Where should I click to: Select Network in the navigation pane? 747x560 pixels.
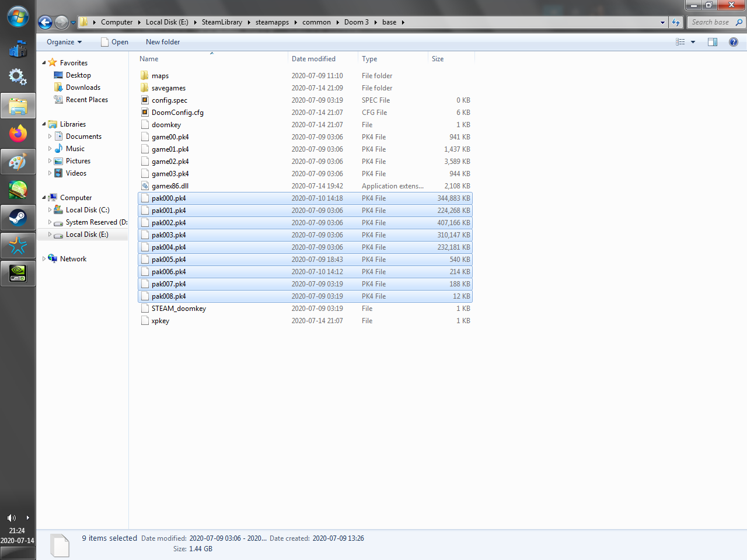[x=73, y=259]
